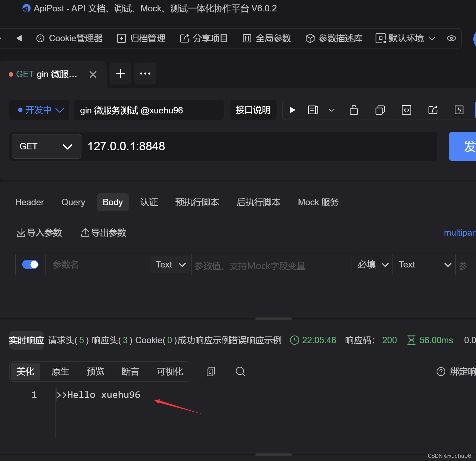476x461 pixels.
Task: Toggle the parameter enable switch in Body row
Action: pyautogui.click(x=30, y=264)
